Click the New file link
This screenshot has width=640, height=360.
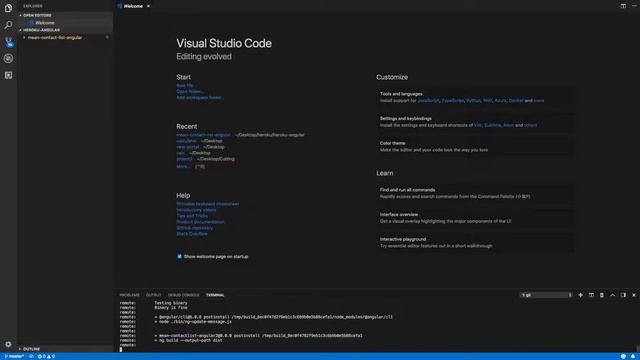pos(185,85)
